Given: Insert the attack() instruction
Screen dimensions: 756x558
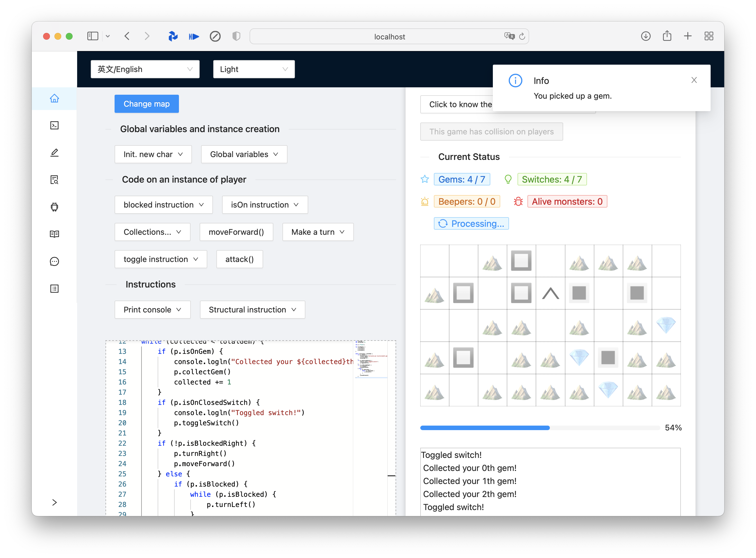Looking at the screenshot, I should (x=239, y=259).
